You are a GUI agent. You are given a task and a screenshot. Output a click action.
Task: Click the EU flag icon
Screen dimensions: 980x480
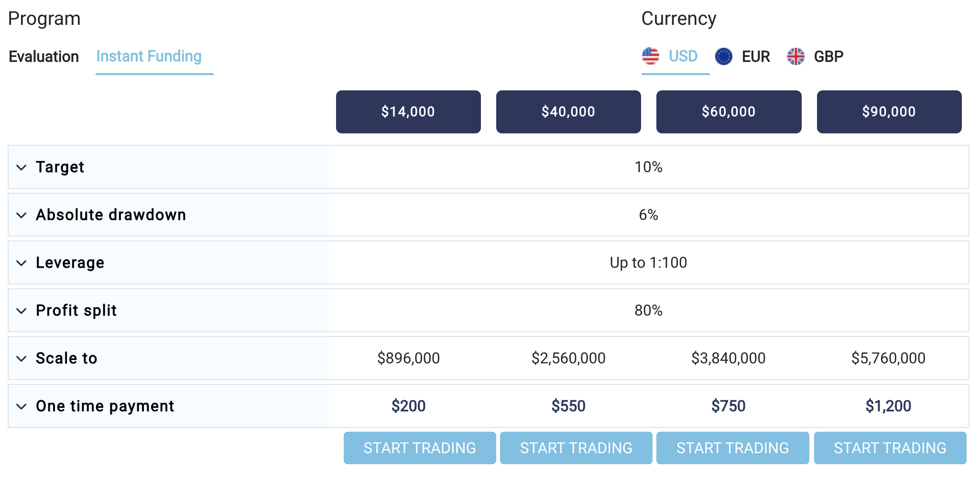click(724, 56)
